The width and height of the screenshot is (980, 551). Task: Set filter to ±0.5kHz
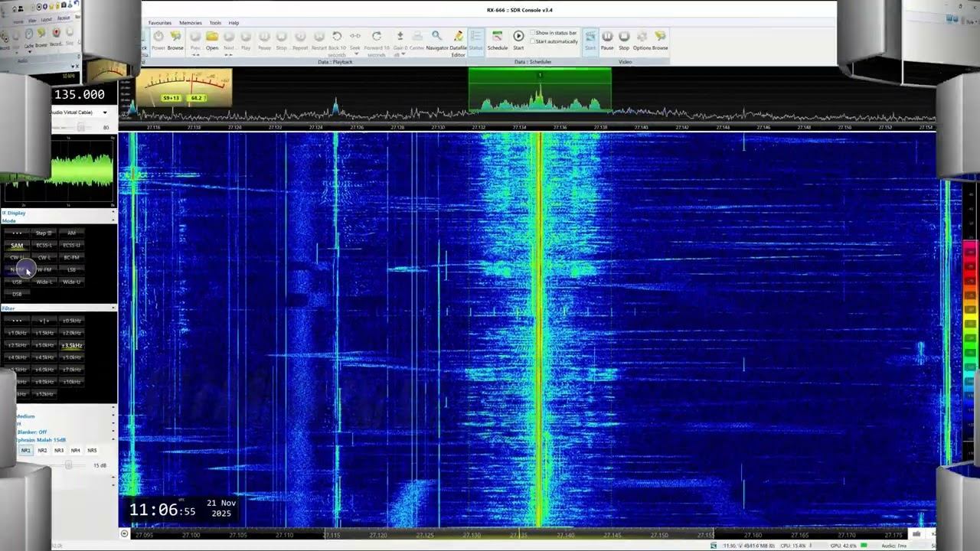pos(71,321)
